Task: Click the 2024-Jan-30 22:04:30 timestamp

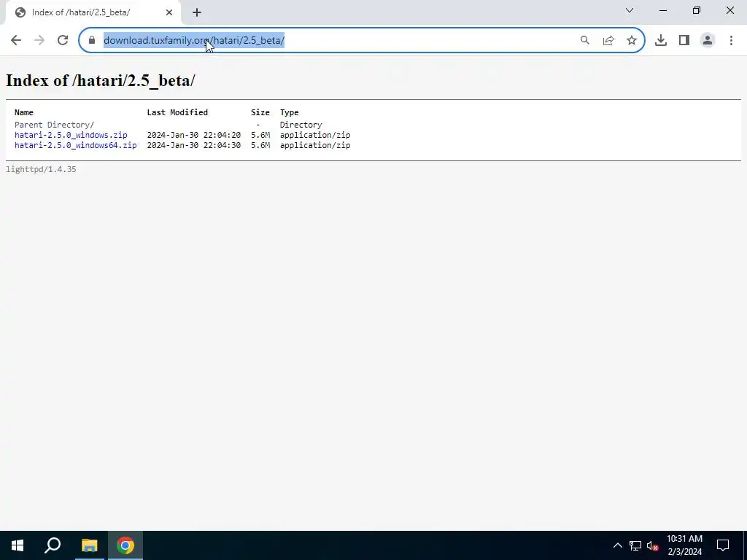Action: [x=194, y=145]
